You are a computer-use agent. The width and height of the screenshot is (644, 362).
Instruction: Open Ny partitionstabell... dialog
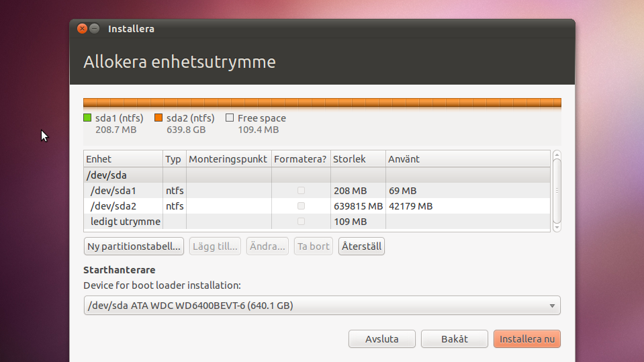click(x=134, y=246)
